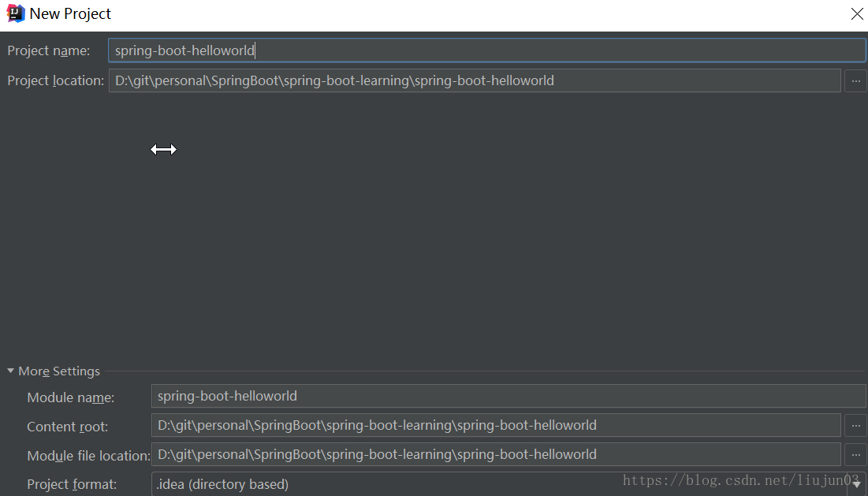Screen dimensions: 868x496
Task: Browse for Content root folder
Action: click(x=856, y=425)
